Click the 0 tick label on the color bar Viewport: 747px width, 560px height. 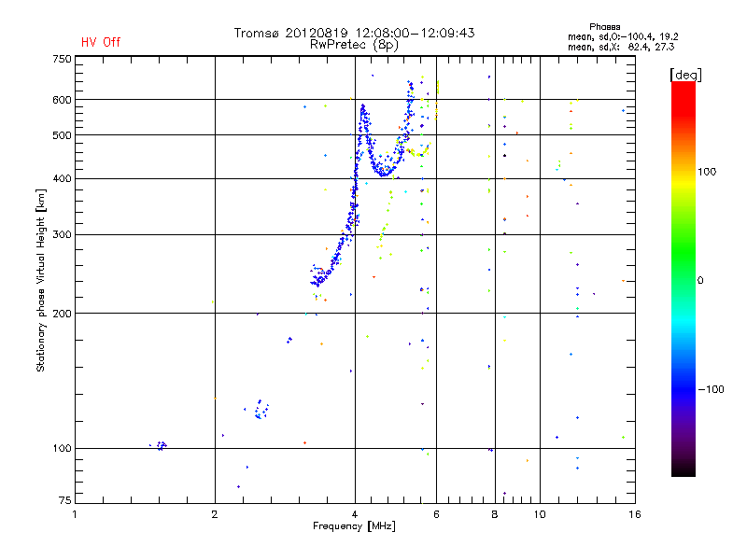tap(699, 281)
